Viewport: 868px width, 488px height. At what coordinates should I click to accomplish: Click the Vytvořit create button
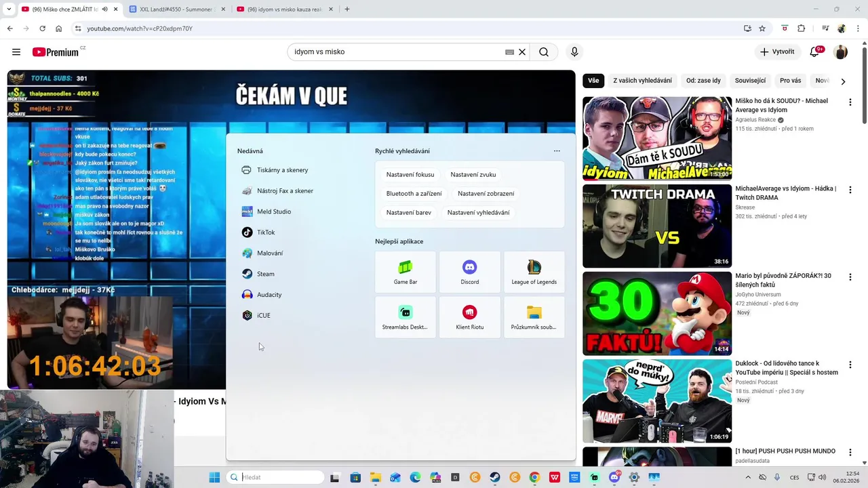tap(777, 52)
